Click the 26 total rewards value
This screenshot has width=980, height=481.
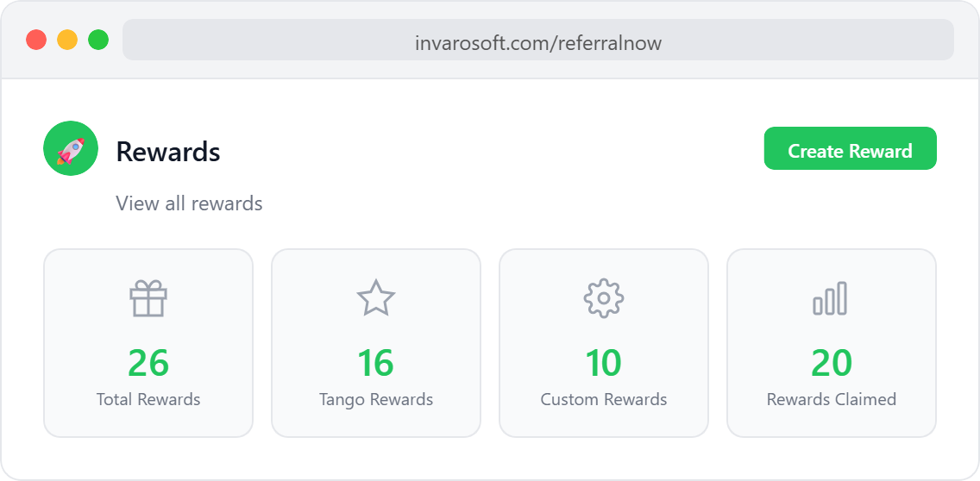pos(148,363)
